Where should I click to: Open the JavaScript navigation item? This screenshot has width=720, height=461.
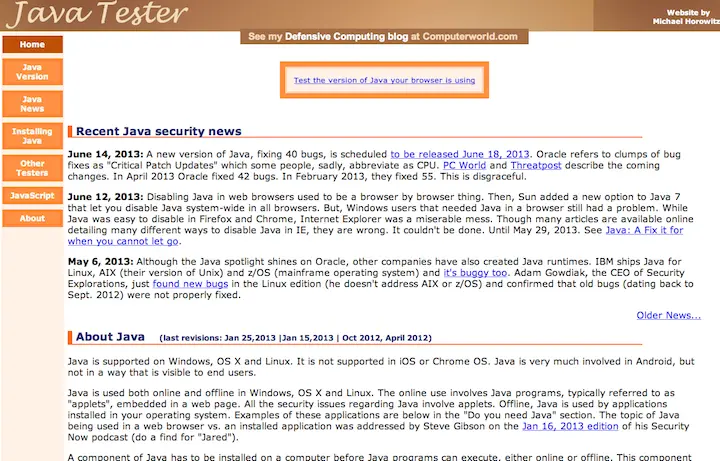32,196
